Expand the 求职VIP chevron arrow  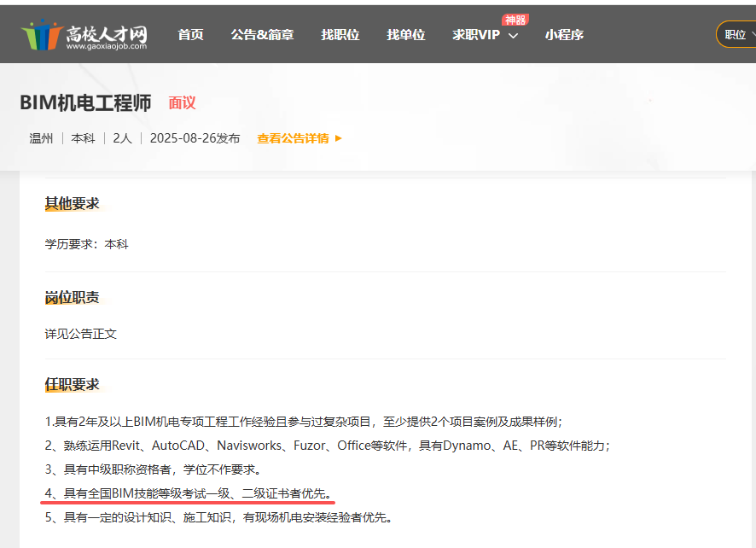[513, 36]
